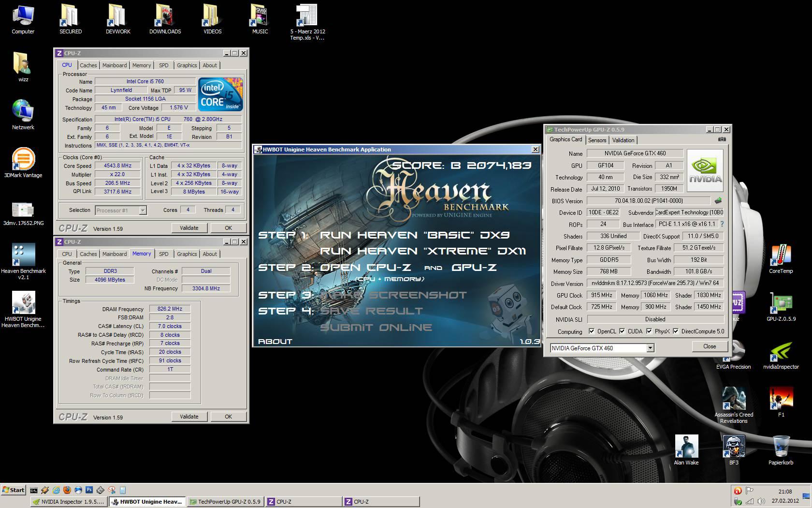The width and height of the screenshot is (812, 508).
Task: Open the Firefox quick launch icon
Action: click(x=67, y=490)
